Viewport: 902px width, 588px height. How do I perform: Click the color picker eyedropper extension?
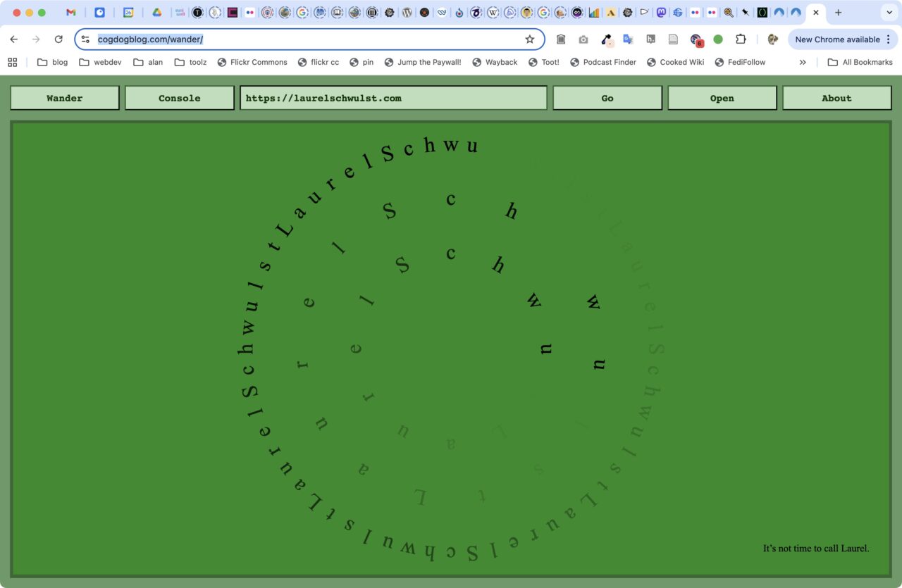606,39
